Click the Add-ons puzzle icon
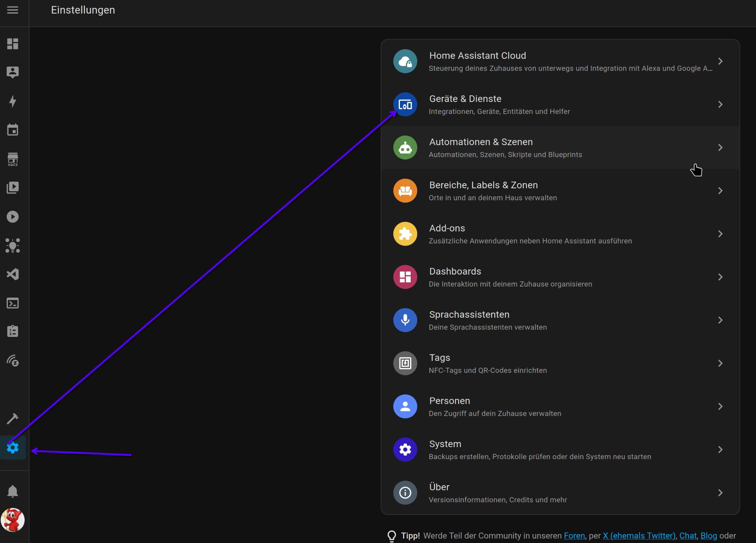This screenshot has width=756, height=543. click(x=405, y=234)
